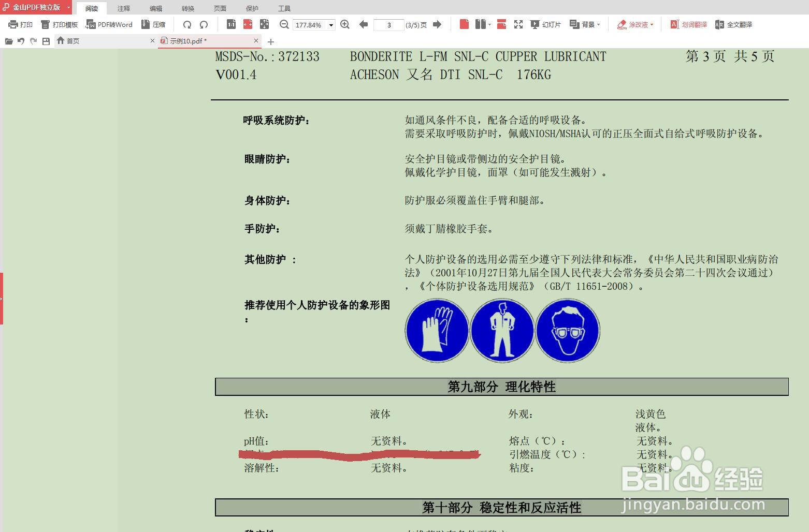Image resolution: width=809 pixels, height=532 pixels.
Task: Click label pH值
Action: point(257,441)
